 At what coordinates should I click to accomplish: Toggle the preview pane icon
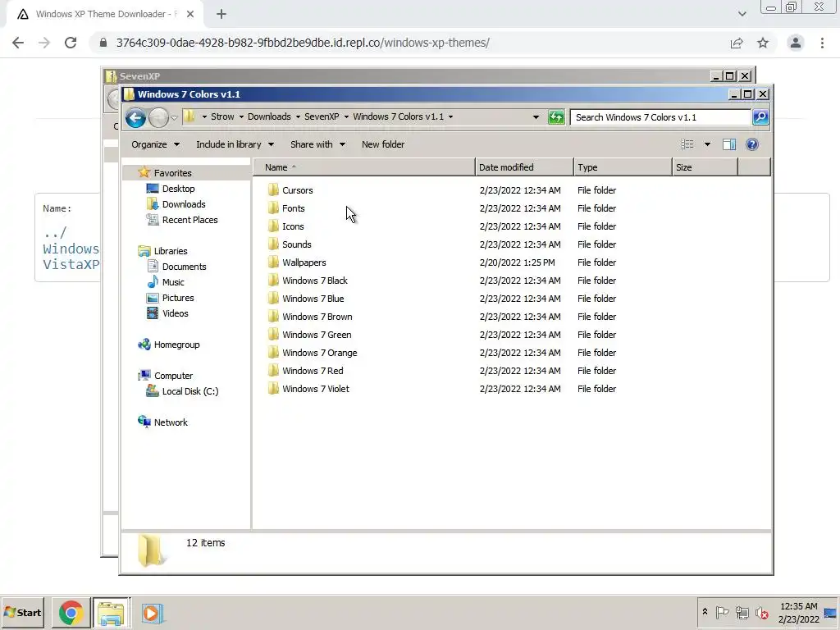point(729,144)
